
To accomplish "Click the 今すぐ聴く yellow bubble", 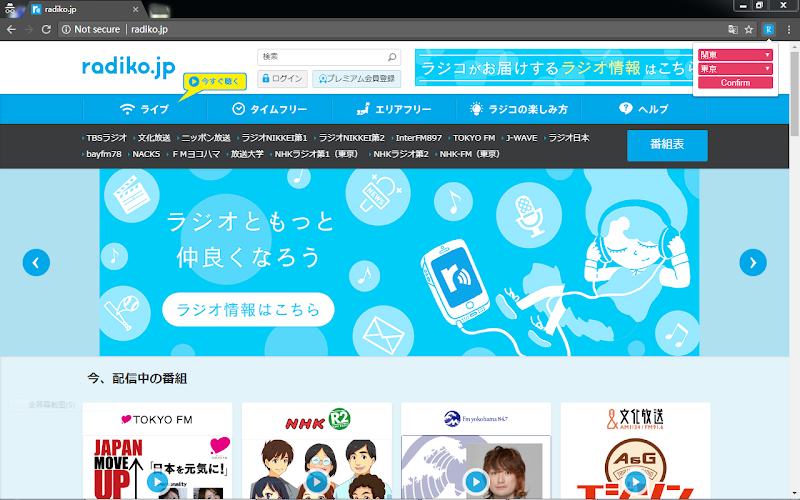I will point(214,82).
